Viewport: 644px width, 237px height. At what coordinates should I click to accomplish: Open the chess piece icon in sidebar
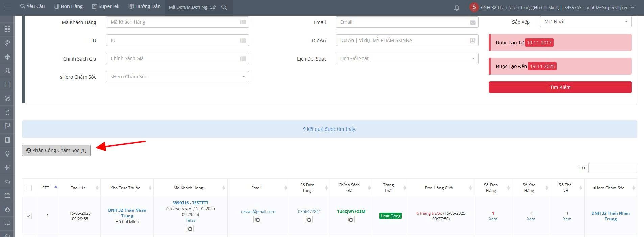pyautogui.click(x=7, y=112)
